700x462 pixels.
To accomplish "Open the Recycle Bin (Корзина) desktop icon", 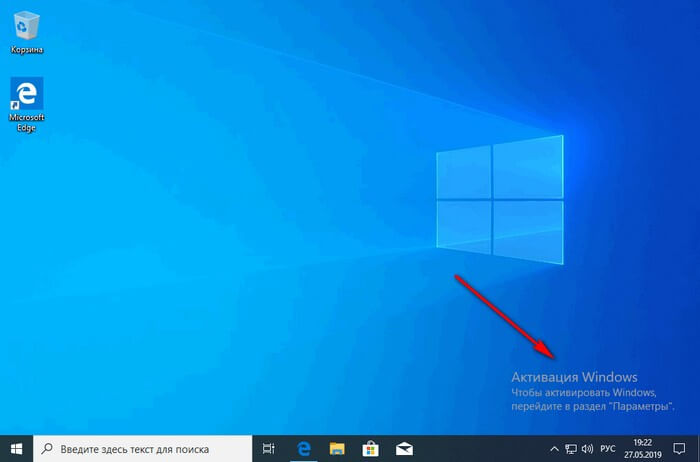I will [27, 32].
